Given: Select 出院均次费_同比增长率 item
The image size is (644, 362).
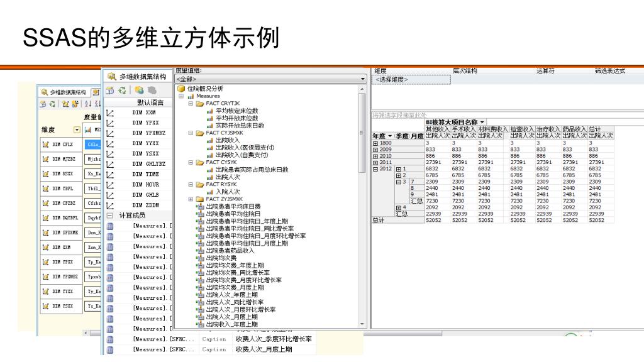Looking at the screenshot, I should [238, 273].
